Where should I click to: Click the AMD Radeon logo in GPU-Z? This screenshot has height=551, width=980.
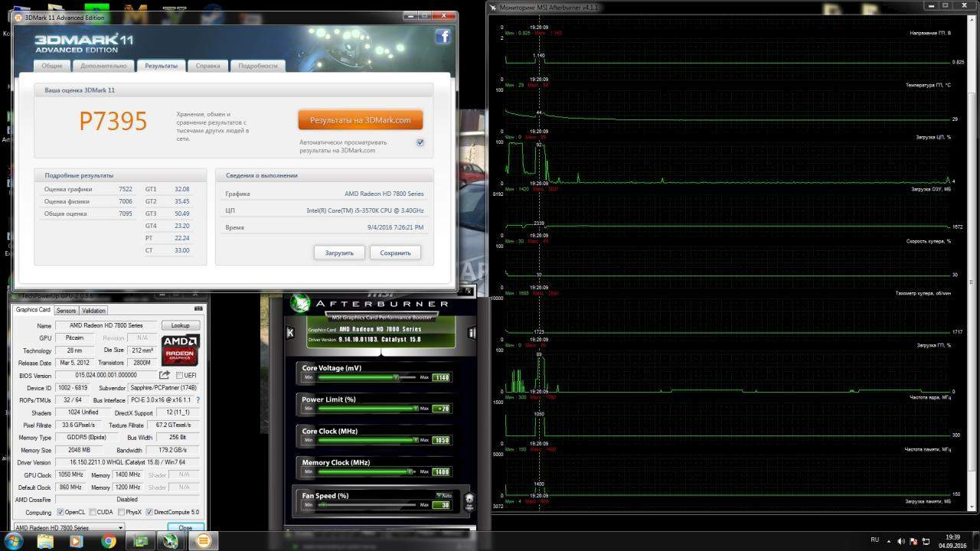point(180,349)
